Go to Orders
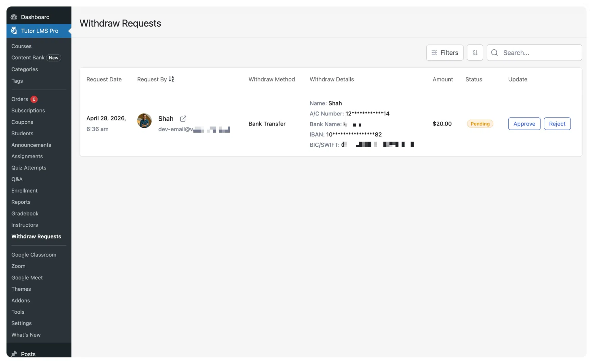 pos(20,99)
